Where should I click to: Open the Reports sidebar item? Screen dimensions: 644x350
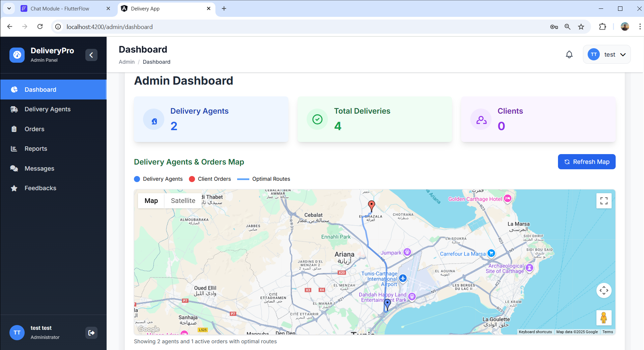click(53, 149)
